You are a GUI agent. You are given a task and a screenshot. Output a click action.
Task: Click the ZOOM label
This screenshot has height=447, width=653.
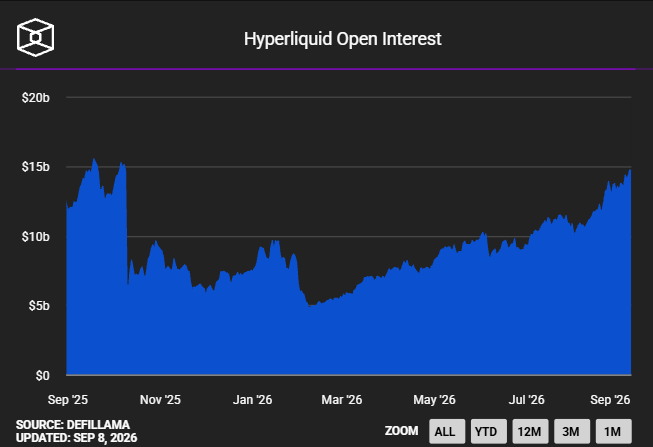coord(401,431)
